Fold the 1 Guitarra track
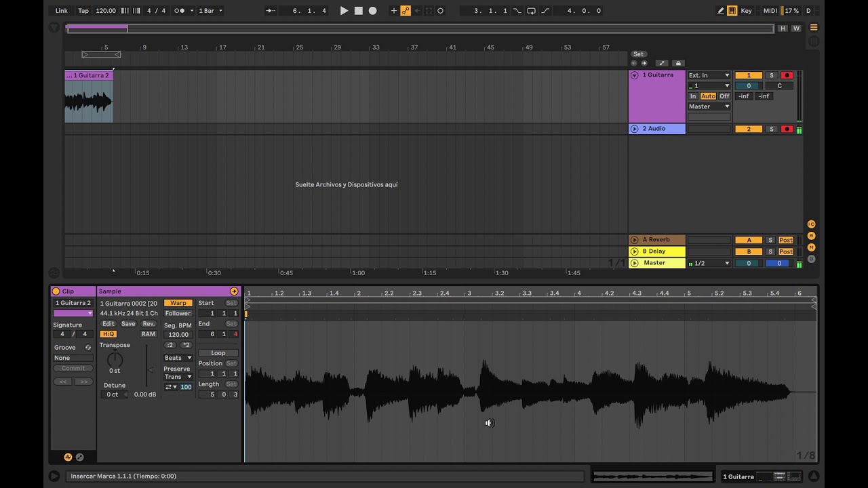This screenshot has width=868, height=488. pyautogui.click(x=635, y=75)
